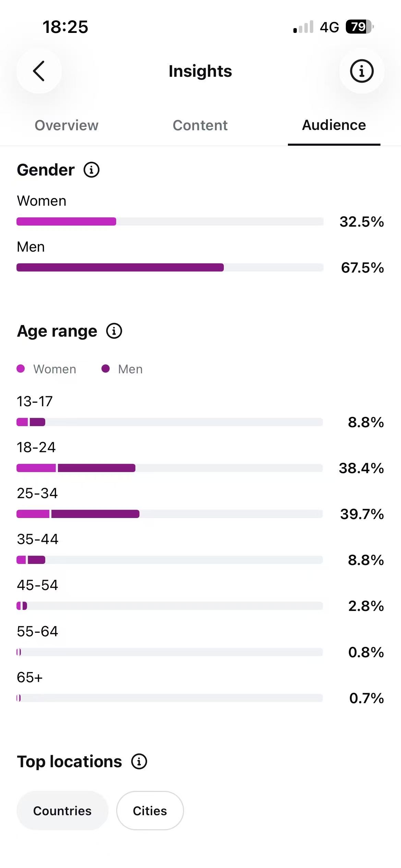401x868 pixels.
Task: Select the Audience tab
Action: 334,125
